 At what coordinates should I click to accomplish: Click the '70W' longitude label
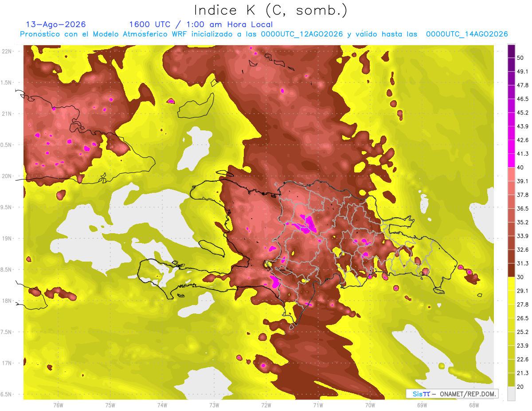click(x=370, y=405)
